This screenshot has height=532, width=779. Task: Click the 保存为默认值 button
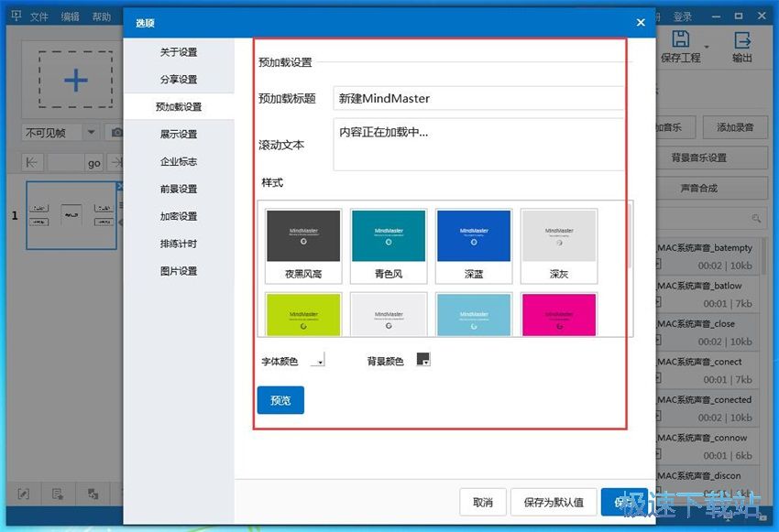click(554, 502)
